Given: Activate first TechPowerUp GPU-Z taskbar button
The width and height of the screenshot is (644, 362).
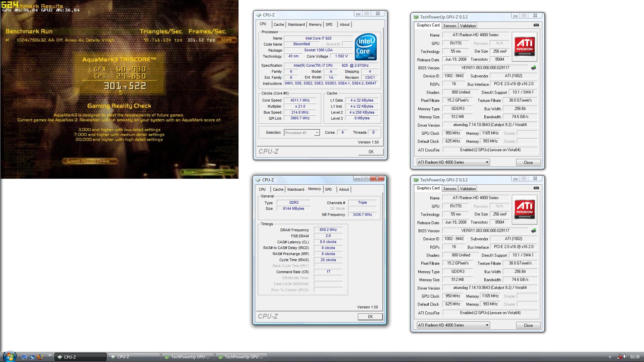Looking at the screenshot, I should coord(187,357).
